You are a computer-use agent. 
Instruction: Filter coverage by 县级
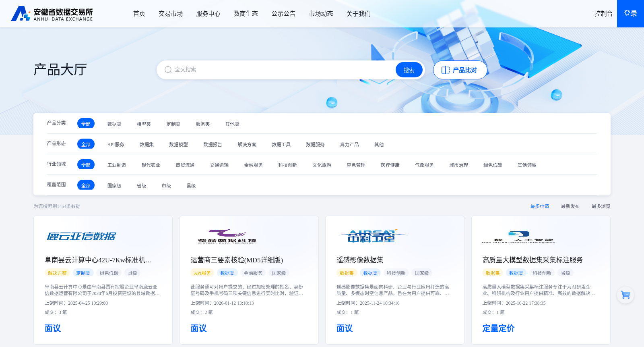click(x=191, y=186)
